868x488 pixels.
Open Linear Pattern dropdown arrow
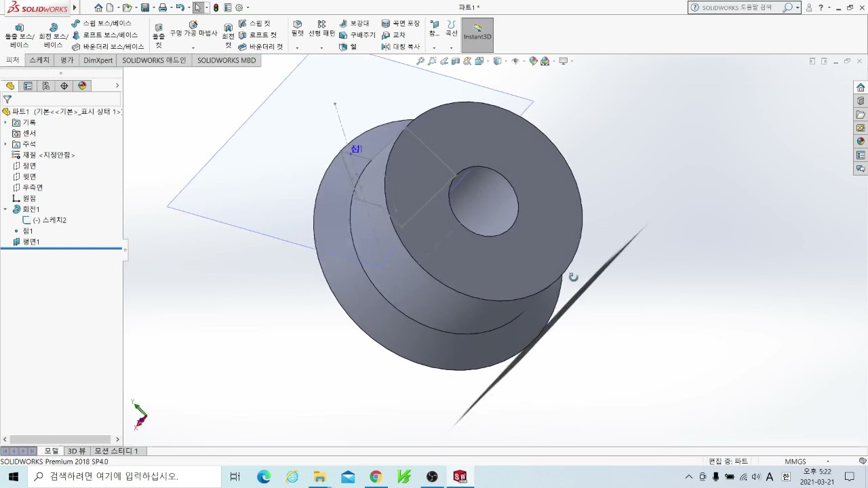[x=321, y=48]
